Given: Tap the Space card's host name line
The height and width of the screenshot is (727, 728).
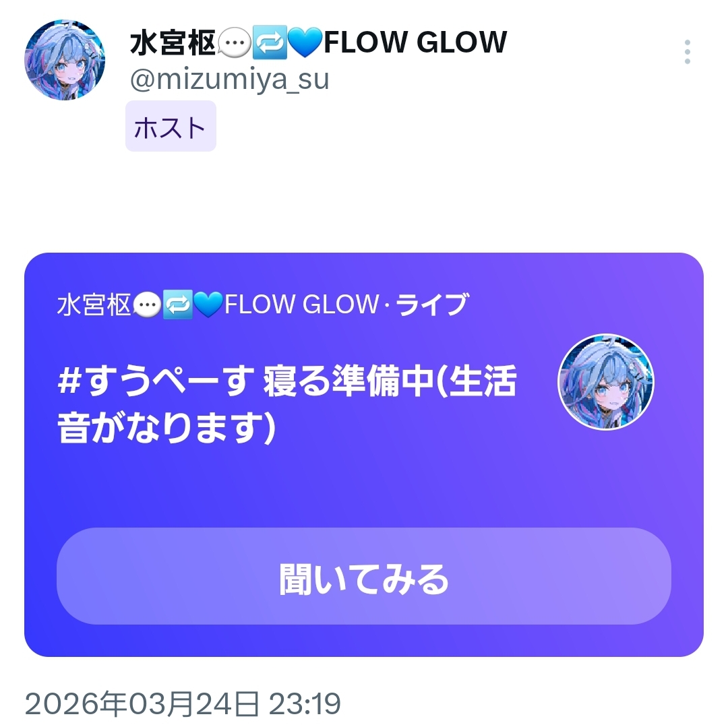Looking at the screenshot, I should (263, 305).
